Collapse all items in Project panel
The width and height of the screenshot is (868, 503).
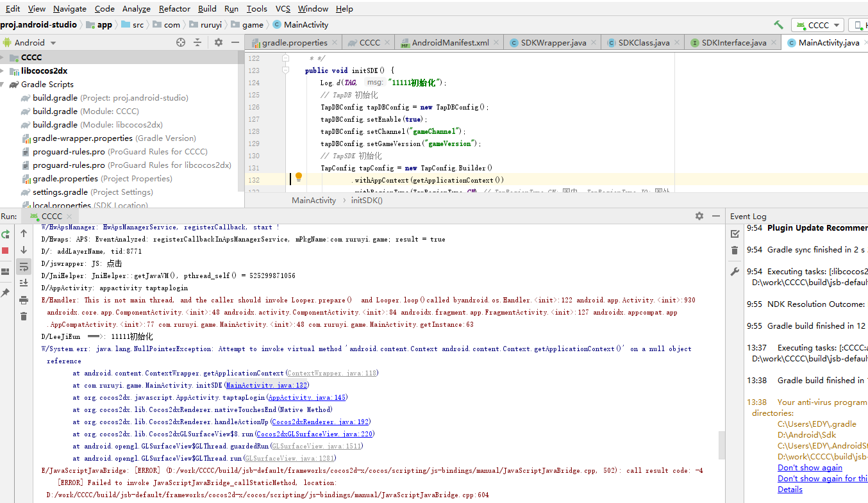click(x=197, y=42)
